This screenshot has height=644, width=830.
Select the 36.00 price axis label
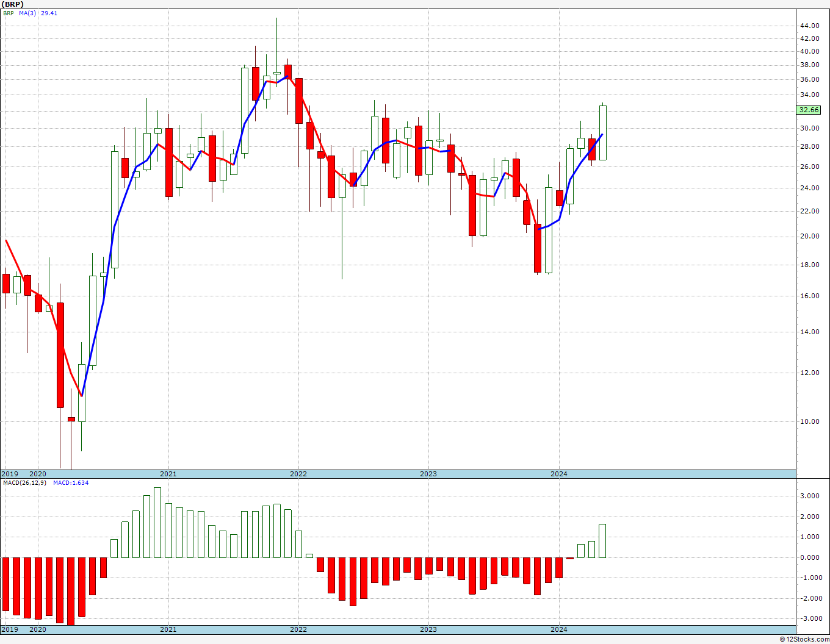click(809, 79)
